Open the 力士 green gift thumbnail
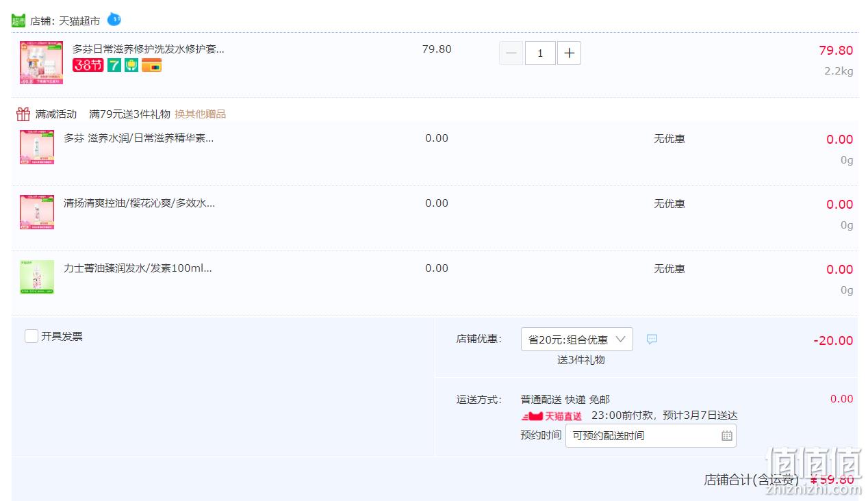The width and height of the screenshot is (868, 501). tap(37, 277)
